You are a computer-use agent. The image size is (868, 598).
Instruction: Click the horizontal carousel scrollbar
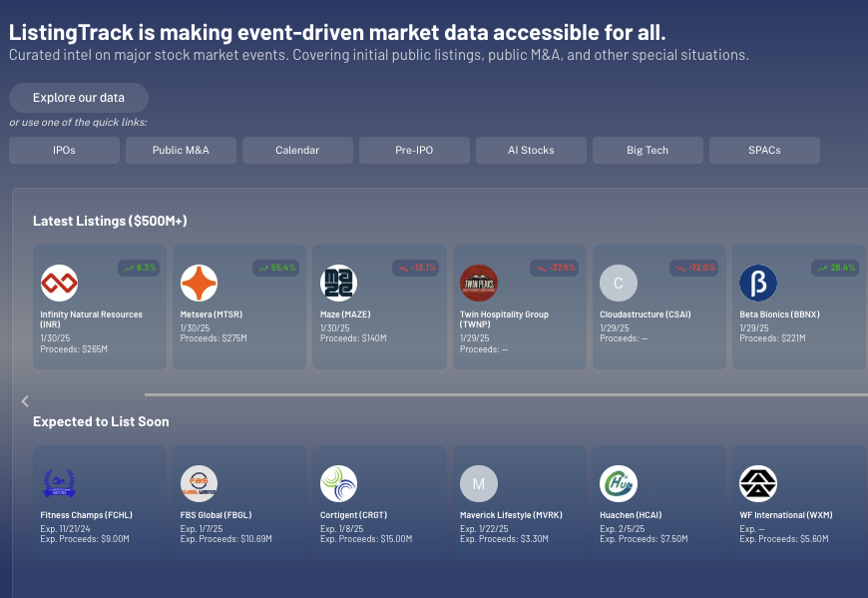point(506,394)
